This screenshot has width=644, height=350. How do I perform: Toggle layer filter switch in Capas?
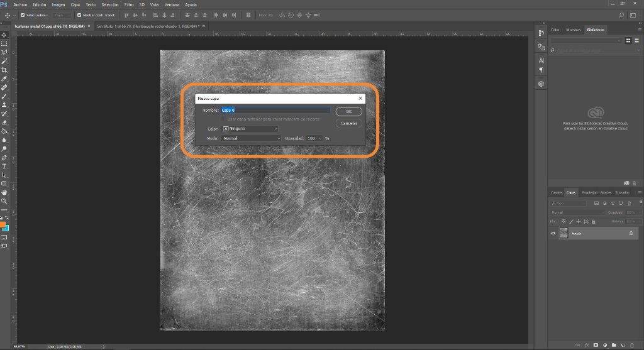pos(640,203)
